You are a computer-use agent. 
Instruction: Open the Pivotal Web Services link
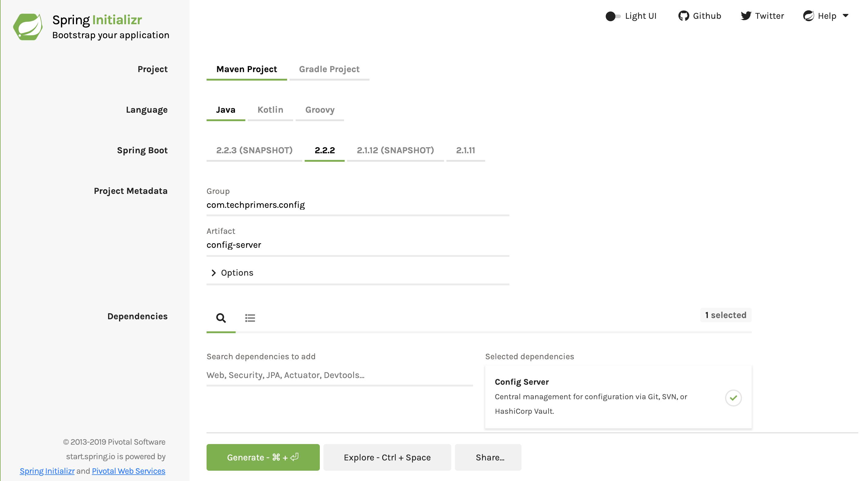click(128, 471)
